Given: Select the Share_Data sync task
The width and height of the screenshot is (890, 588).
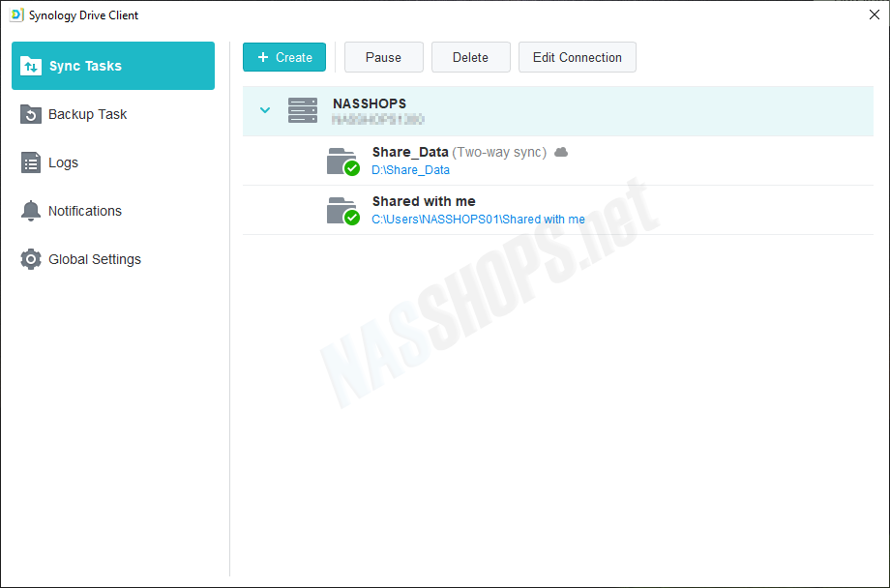Looking at the screenshot, I should (x=558, y=161).
